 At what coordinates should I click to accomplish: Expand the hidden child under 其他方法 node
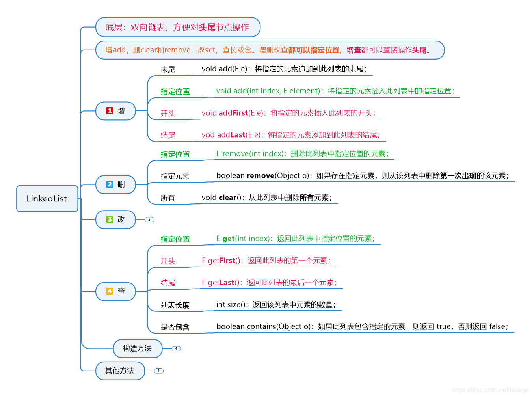coord(158,371)
